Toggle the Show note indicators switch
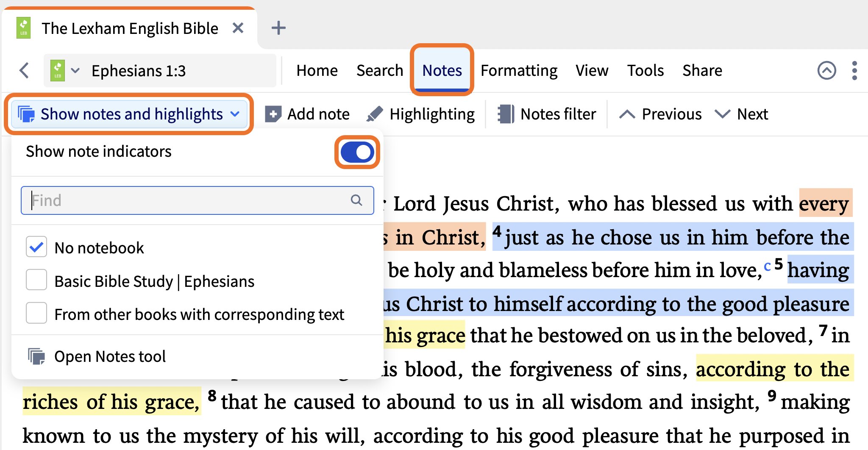 click(x=357, y=152)
